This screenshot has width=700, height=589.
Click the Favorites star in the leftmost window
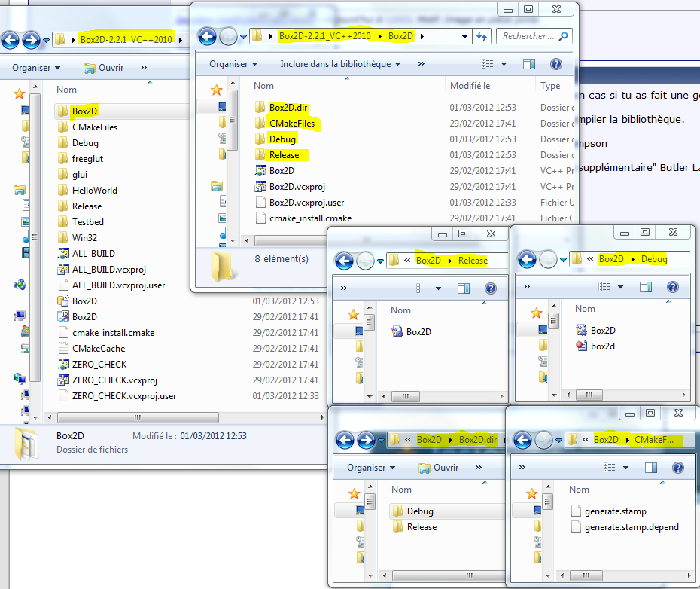point(20,93)
